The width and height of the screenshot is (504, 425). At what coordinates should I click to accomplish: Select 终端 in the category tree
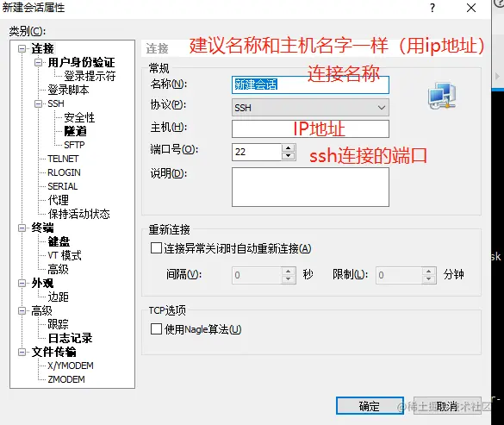click(42, 228)
